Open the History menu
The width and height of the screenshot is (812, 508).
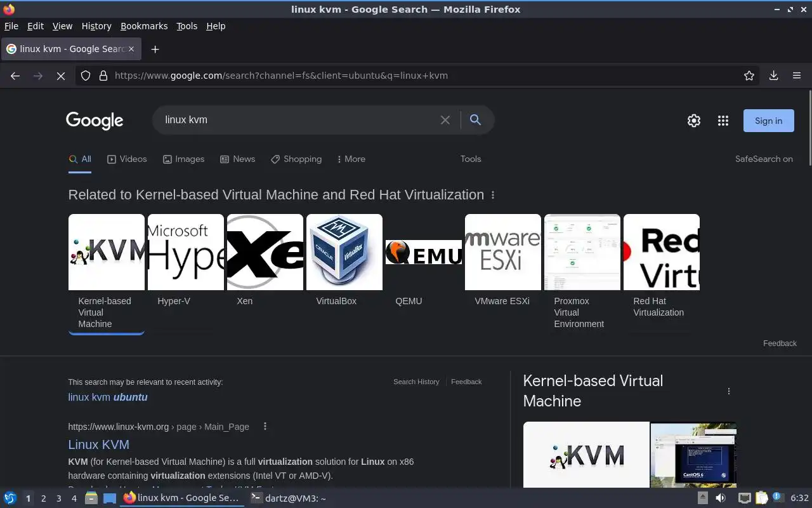96,26
